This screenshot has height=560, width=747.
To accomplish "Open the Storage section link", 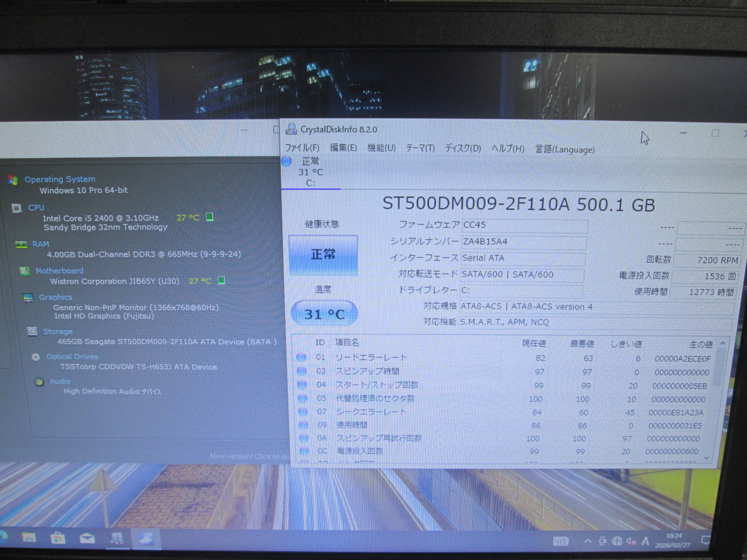I will point(57,331).
